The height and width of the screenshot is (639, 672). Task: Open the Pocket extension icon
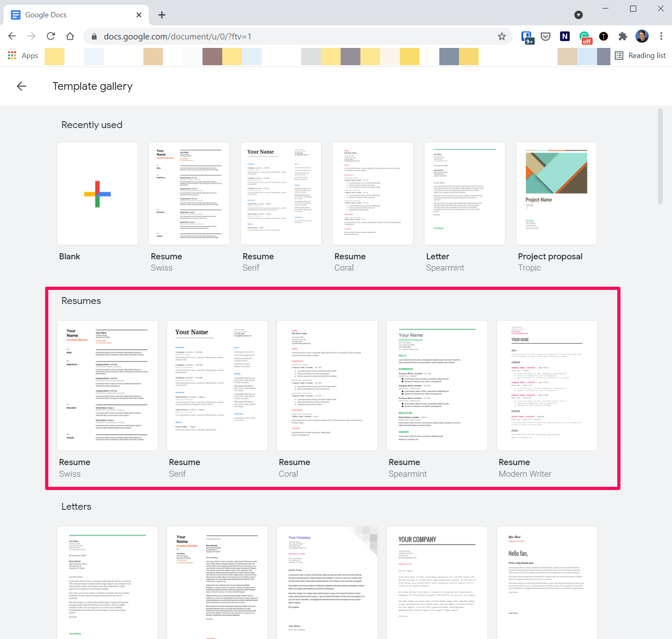pyautogui.click(x=546, y=37)
